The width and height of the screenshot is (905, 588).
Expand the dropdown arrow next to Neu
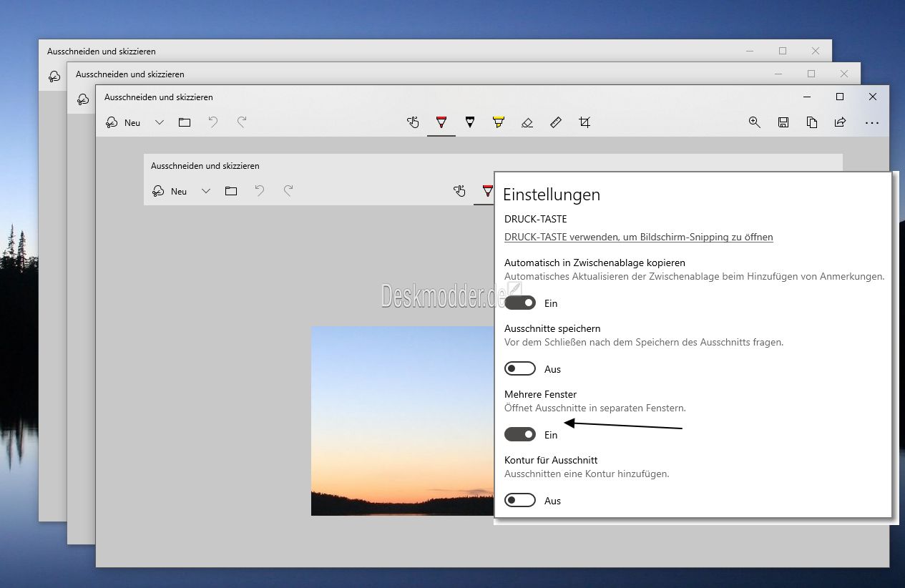[x=160, y=122]
